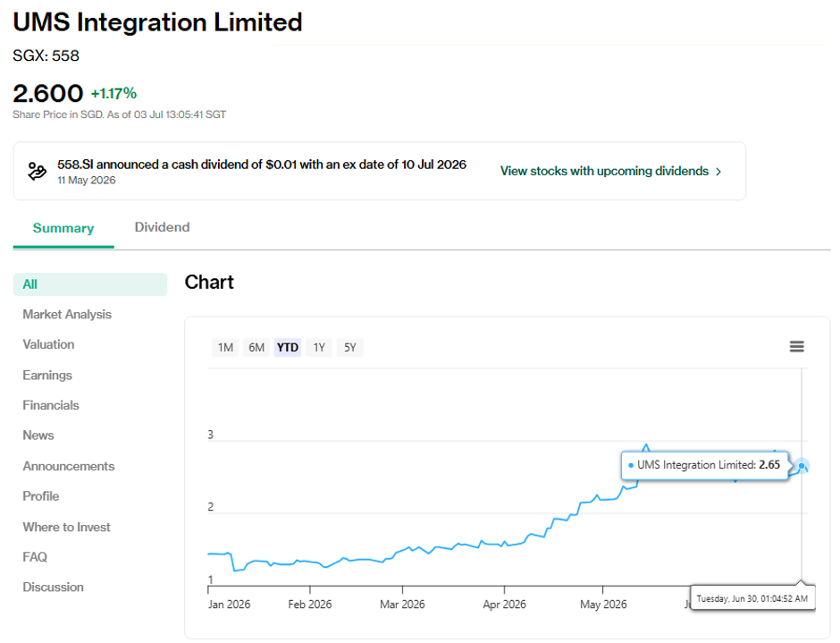
Task: Click the UMS Integration Limited heading
Action: 157,22
